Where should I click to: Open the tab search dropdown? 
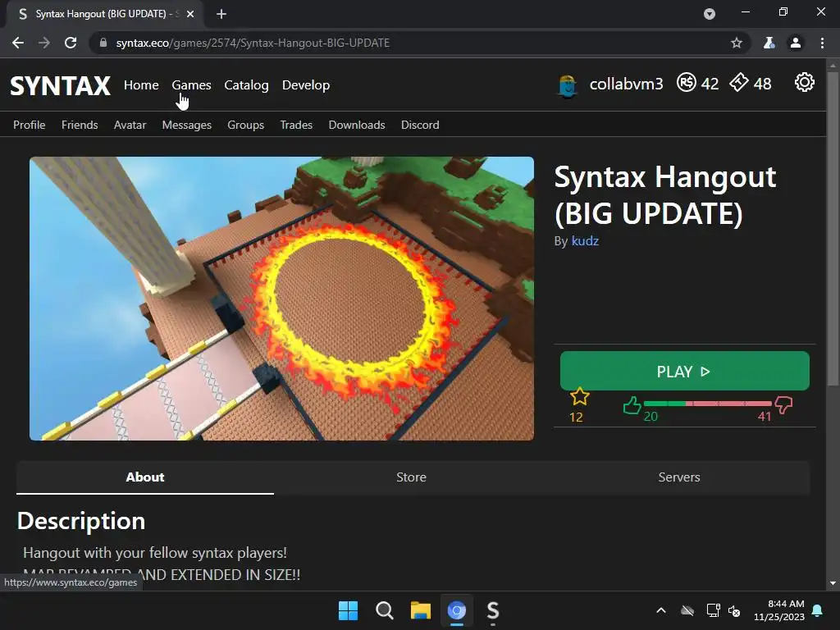(710, 14)
